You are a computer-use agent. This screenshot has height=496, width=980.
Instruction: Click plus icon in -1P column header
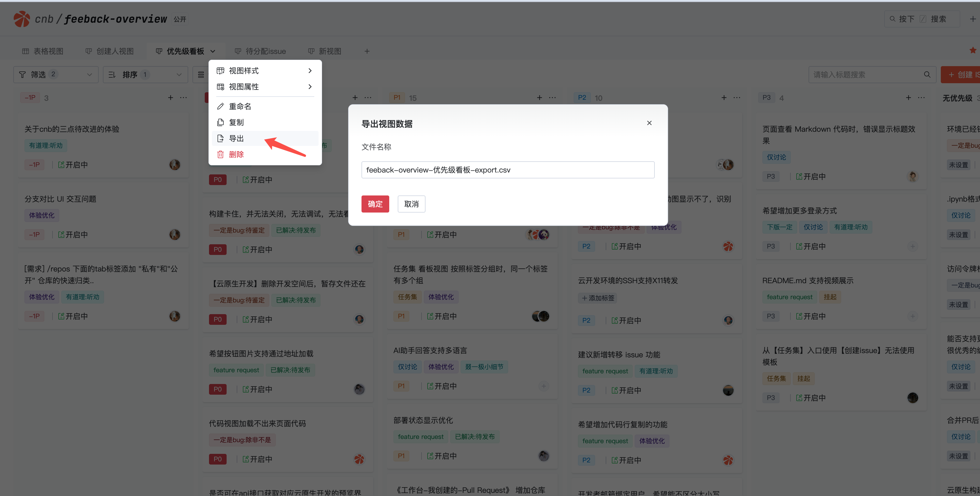click(170, 98)
